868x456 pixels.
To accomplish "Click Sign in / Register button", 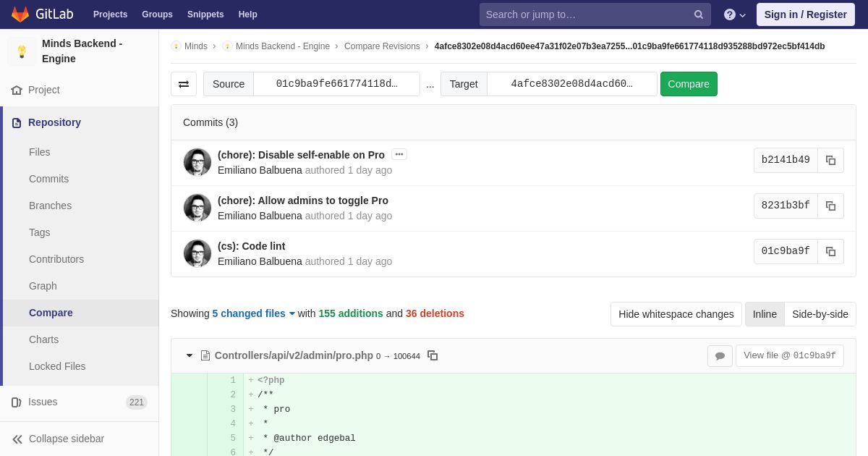I will pyautogui.click(x=805, y=14).
